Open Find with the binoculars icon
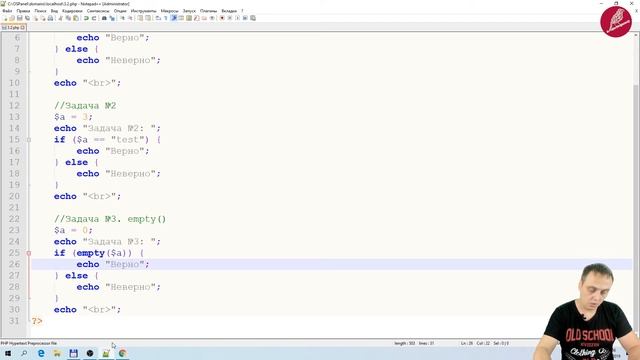Screen dimensions: 640x360 click(104, 18)
